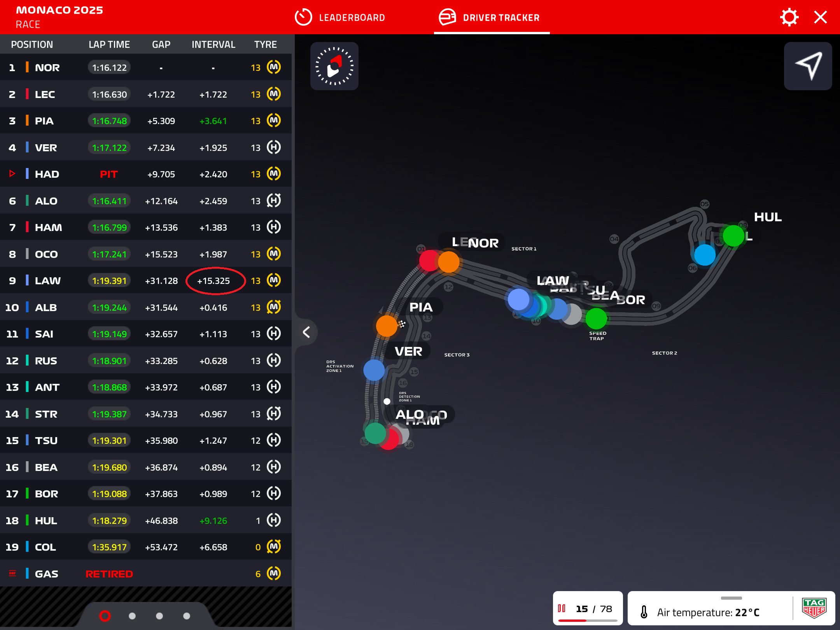Viewport: 840px width, 630px height.
Task: Go to fourth leaderboard page dot
Action: (187, 616)
